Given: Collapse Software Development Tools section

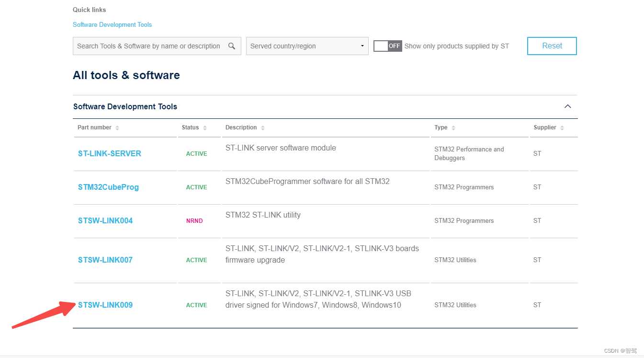Looking at the screenshot, I should pyautogui.click(x=568, y=106).
